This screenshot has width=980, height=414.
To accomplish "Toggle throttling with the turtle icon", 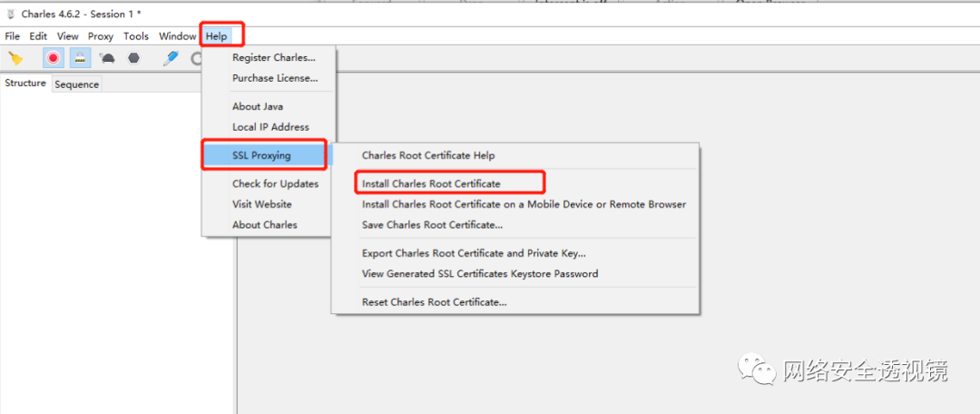I will point(107,58).
